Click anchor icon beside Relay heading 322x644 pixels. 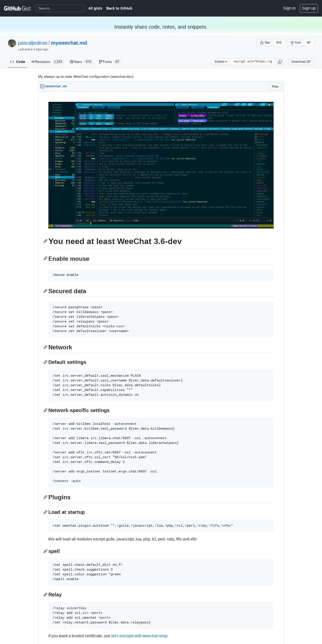pyautogui.click(x=45, y=595)
